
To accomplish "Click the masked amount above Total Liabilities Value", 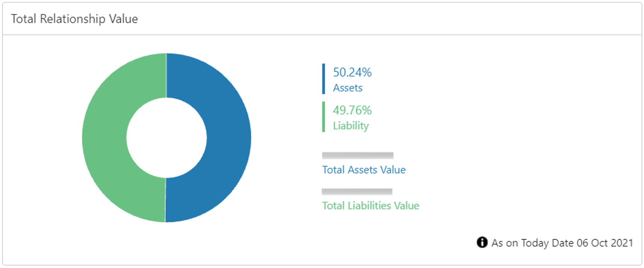I will coord(357,192).
